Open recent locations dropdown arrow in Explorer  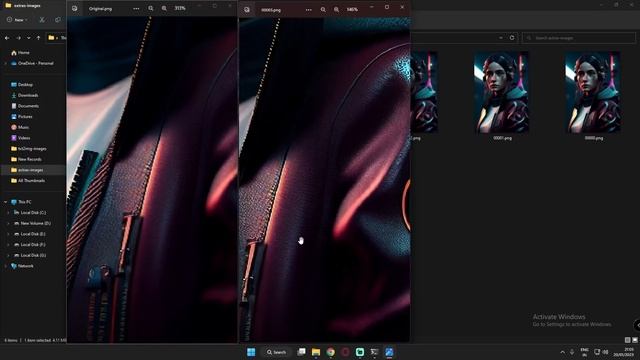click(x=29, y=38)
